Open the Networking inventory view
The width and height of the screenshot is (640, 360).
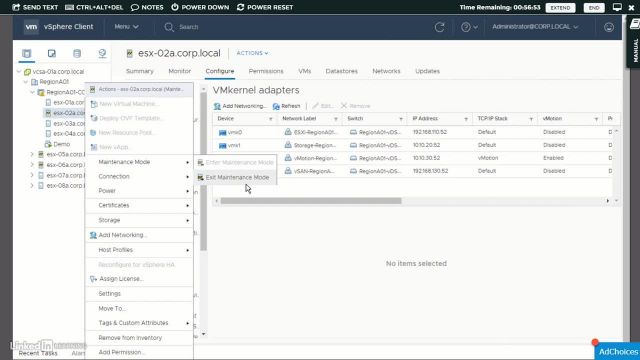pyautogui.click(x=102, y=53)
